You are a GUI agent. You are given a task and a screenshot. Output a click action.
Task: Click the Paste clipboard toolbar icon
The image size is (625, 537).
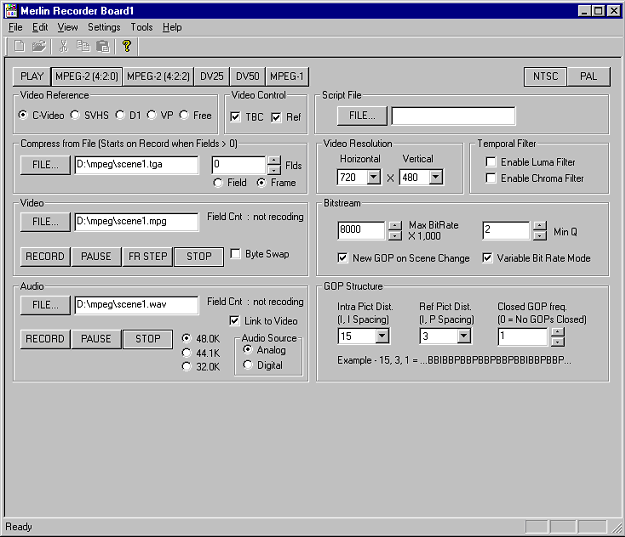coord(102,46)
